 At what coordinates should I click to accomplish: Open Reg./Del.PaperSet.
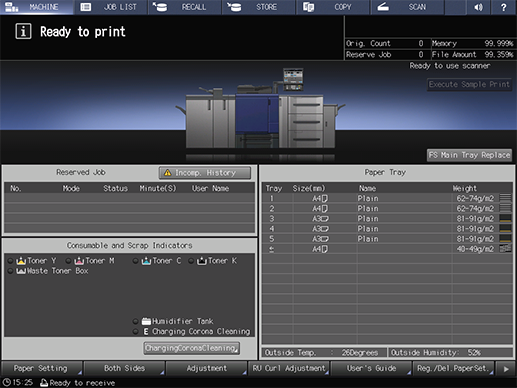454,368
